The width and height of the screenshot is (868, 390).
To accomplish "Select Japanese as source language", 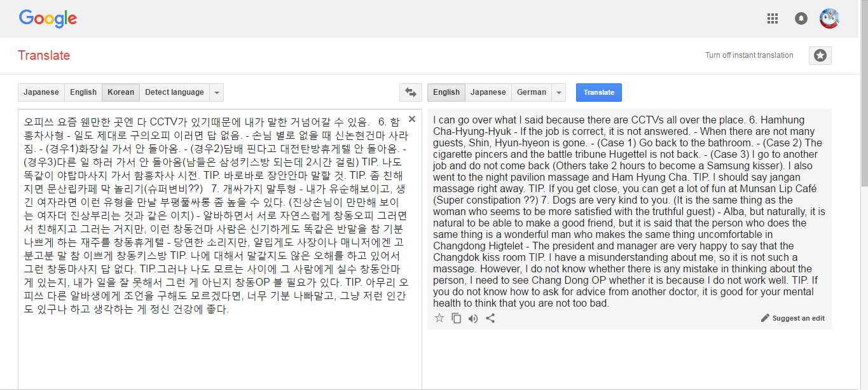I will tap(41, 92).
